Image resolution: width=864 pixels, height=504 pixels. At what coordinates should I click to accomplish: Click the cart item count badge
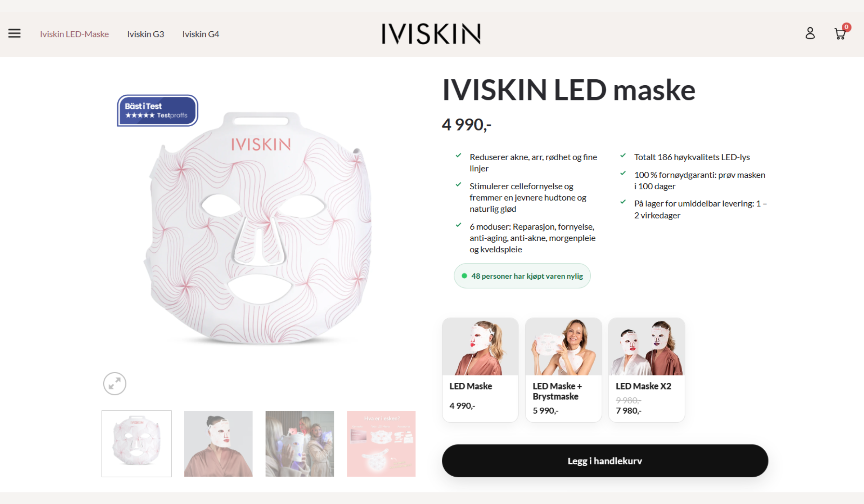[846, 27]
